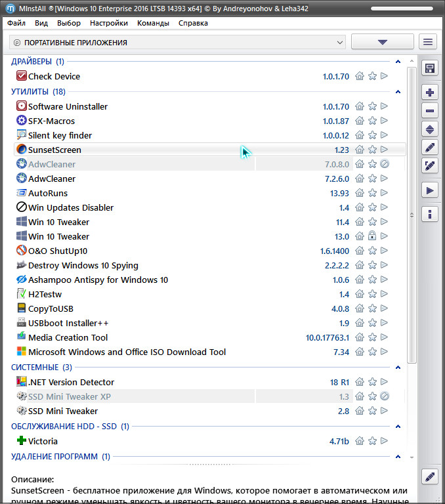Open the Файл menu
The image size is (445, 504).
[16, 23]
